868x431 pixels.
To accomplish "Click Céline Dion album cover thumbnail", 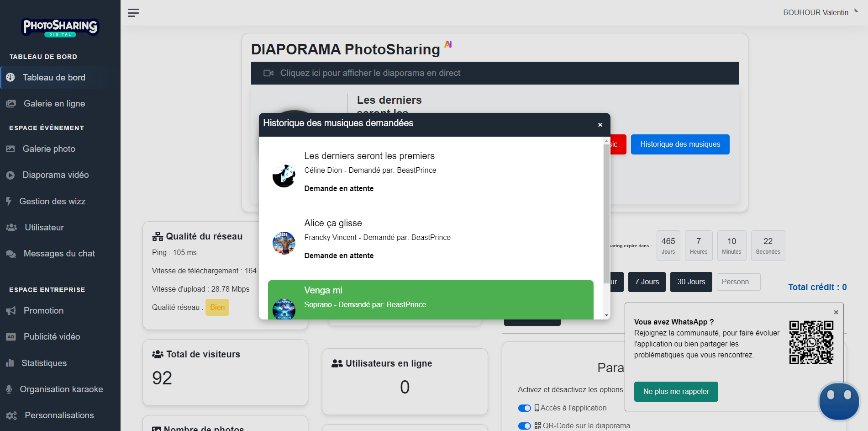I will pyautogui.click(x=284, y=176).
